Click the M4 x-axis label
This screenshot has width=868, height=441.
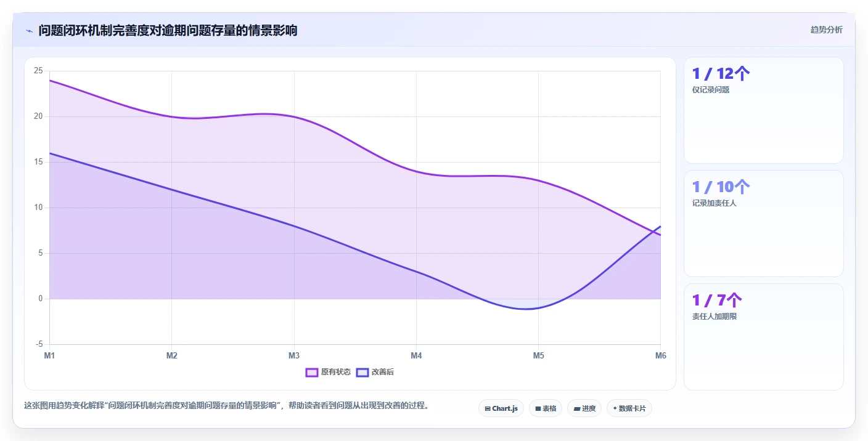pyautogui.click(x=416, y=355)
